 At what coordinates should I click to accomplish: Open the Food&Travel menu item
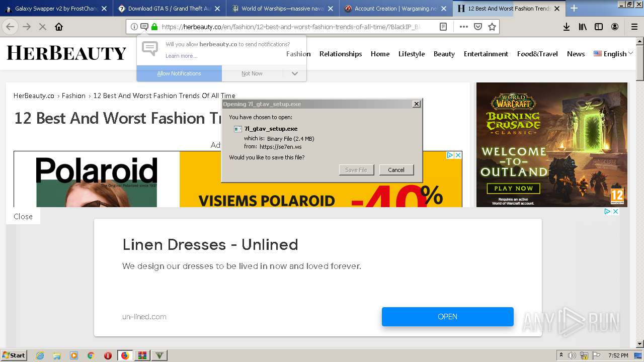pyautogui.click(x=537, y=54)
